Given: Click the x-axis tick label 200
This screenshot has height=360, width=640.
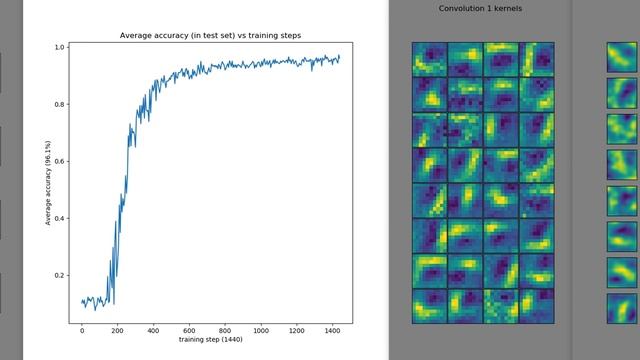Looking at the screenshot, I should [117, 331].
